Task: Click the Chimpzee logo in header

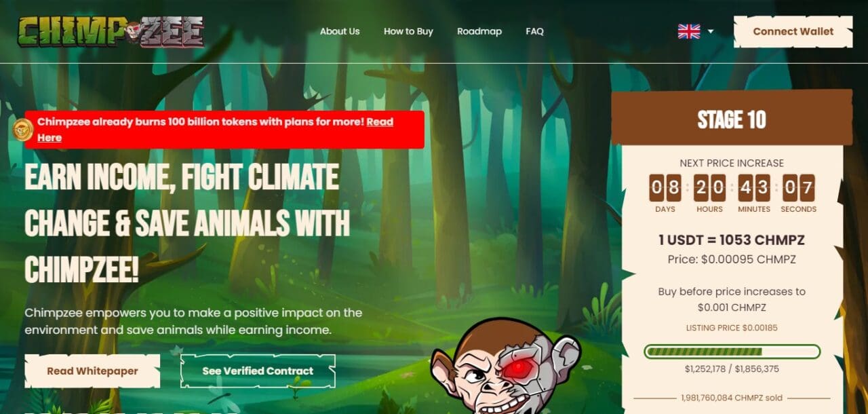Action: [111, 31]
